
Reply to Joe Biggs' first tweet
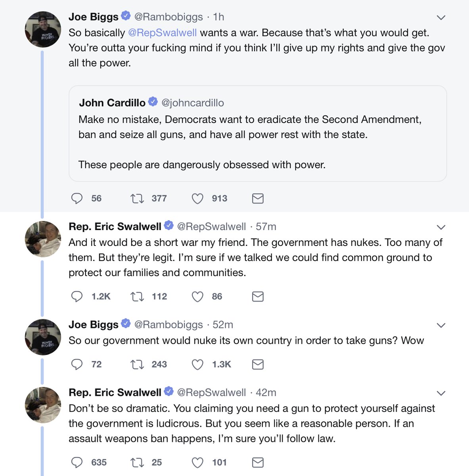click(x=77, y=198)
